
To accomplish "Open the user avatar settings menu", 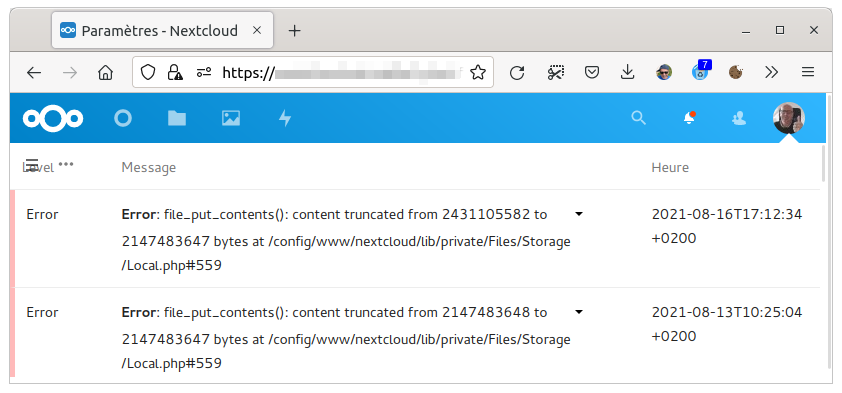I will point(789,118).
